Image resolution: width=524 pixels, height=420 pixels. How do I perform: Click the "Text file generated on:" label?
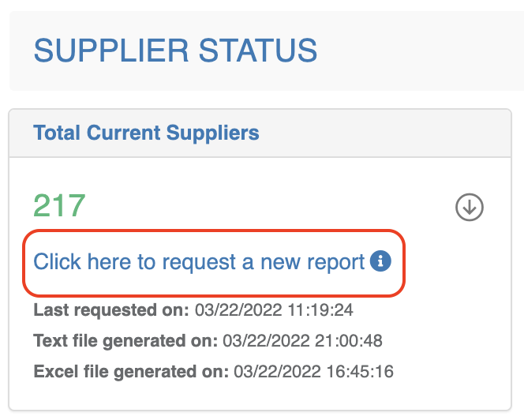[125, 340]
